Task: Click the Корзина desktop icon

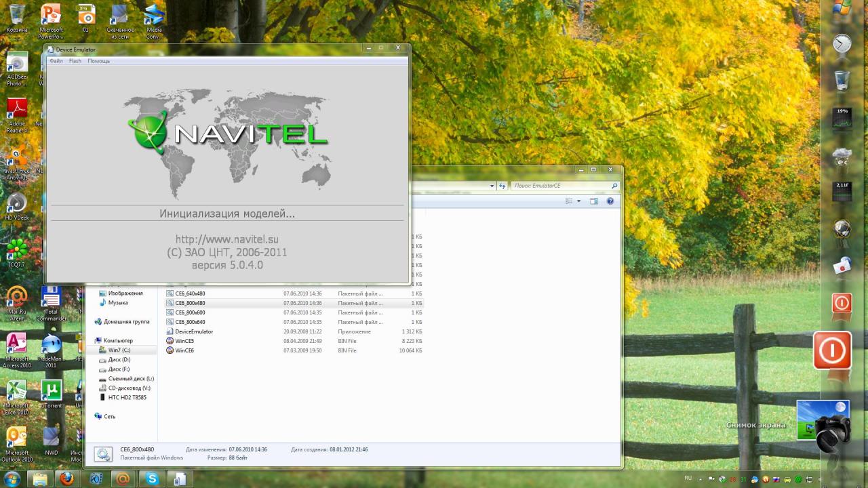Action: coord(17,16)
